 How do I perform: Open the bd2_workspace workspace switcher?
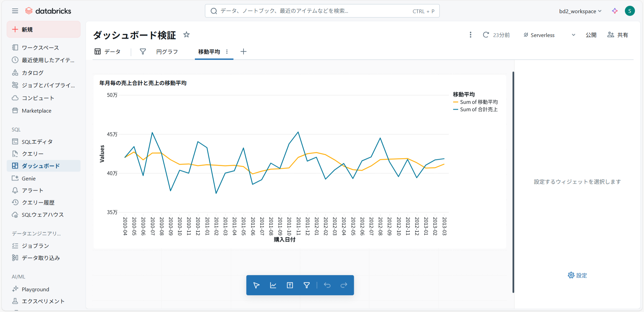580,11
